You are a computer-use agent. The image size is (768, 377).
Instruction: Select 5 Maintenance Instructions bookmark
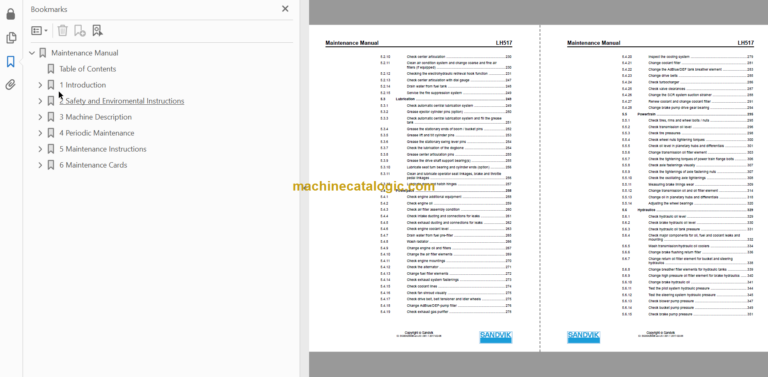coord(103,149)
